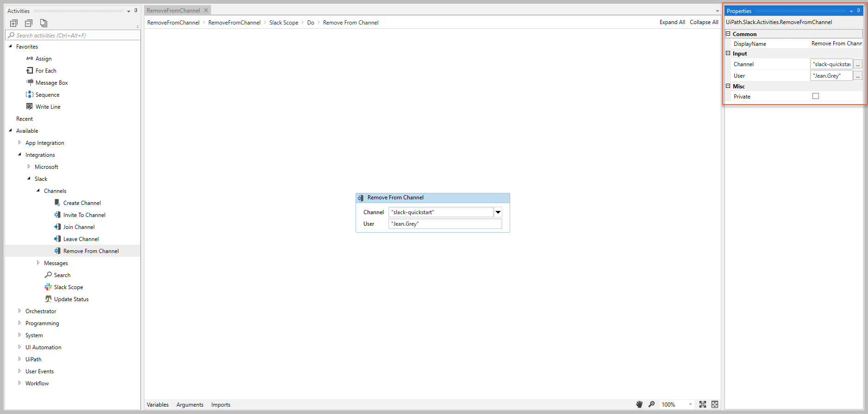Click the For Each activity icon
The width and height of the screenshot is (868, 414).
pyautogui.click(x=30, y=70)
